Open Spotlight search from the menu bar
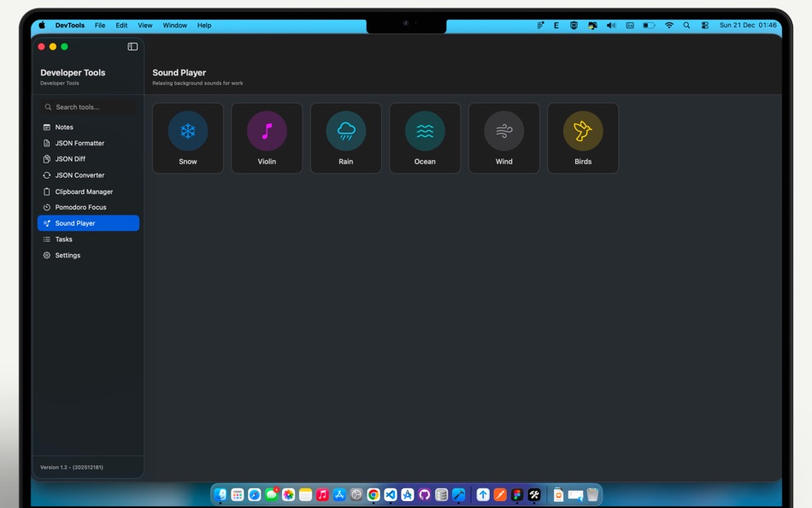 [x=686, y=25]
